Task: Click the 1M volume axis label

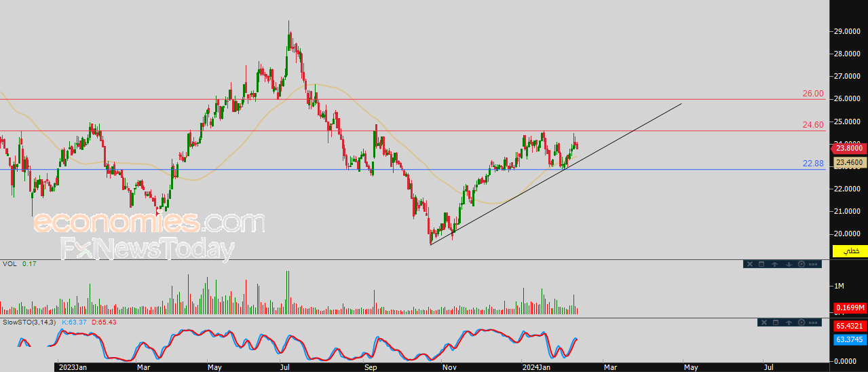Action: pos(839,286)
